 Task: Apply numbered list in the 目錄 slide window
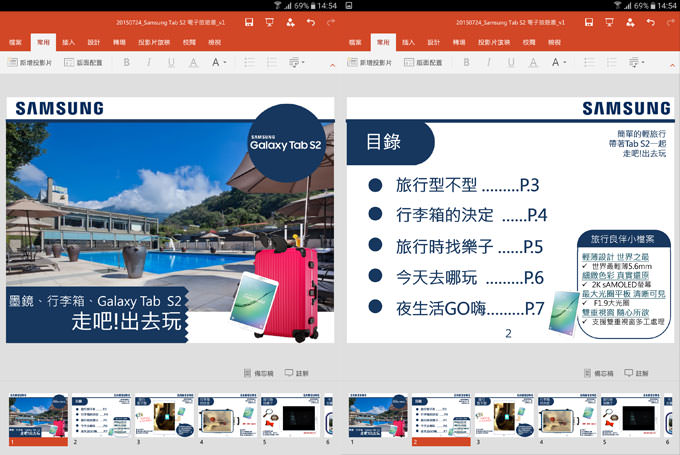click(611, 62)
